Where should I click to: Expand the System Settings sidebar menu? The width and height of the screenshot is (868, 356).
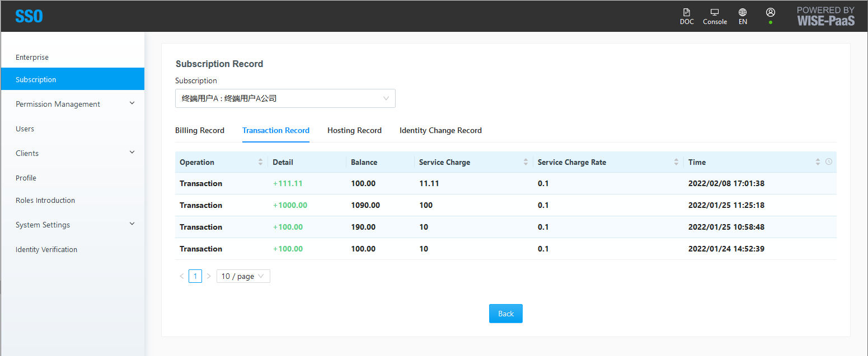(x=73, y=225)
